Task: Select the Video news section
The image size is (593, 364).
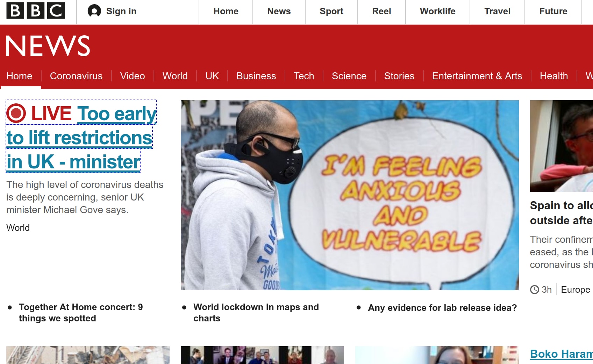Action: click(x=133, y=76)
